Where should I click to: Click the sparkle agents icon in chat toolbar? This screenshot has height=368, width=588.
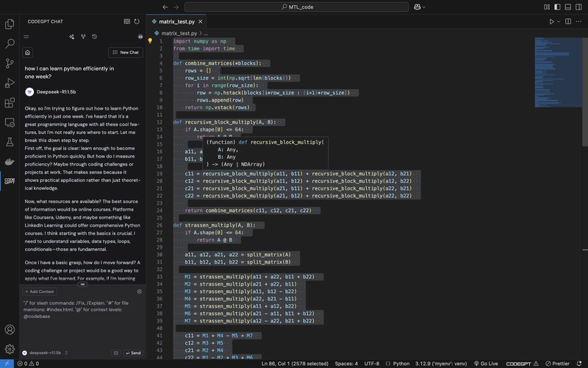pos(71,37)
